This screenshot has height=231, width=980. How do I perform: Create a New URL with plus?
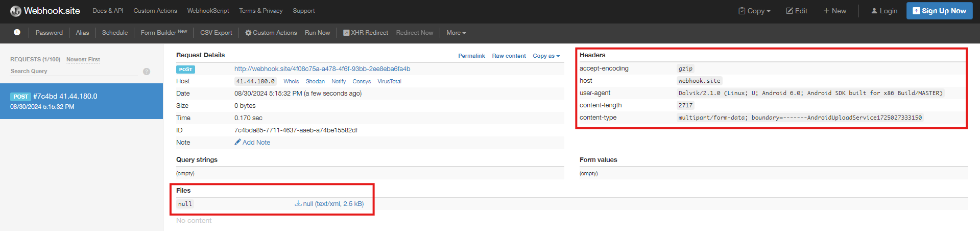point(834,11)
